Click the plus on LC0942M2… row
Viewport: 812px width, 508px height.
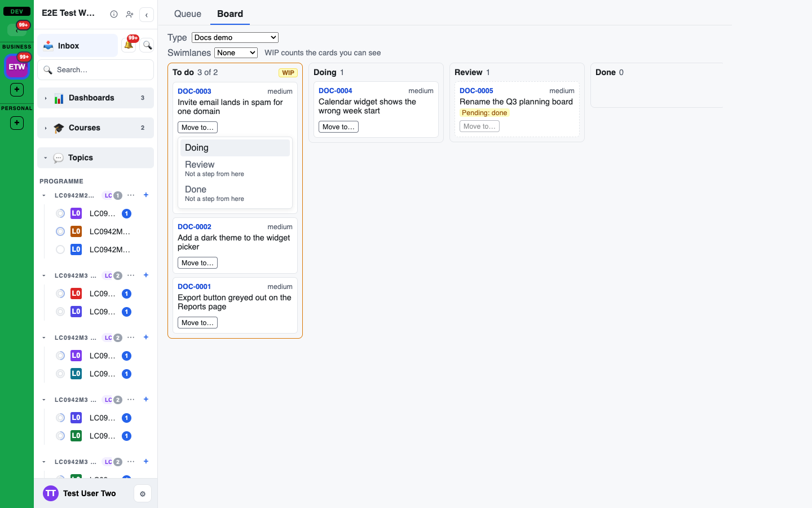pos(146,195)
